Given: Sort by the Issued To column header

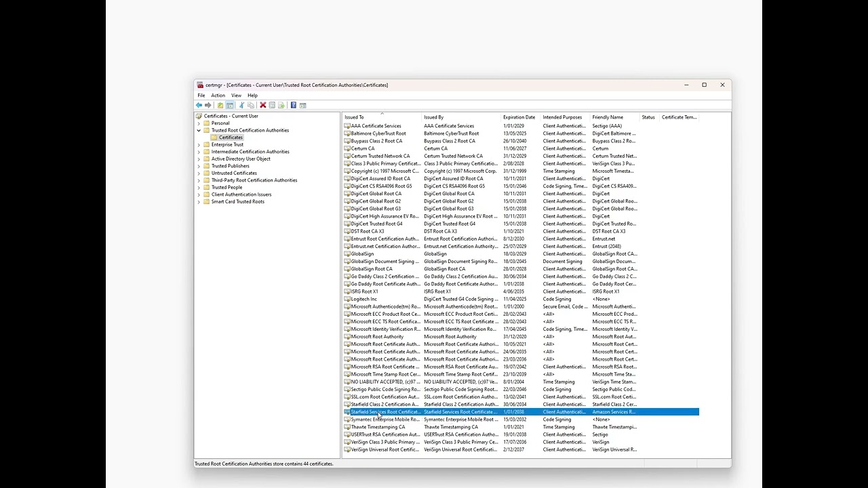Looking at the screenshot, I should click(382, 117).
